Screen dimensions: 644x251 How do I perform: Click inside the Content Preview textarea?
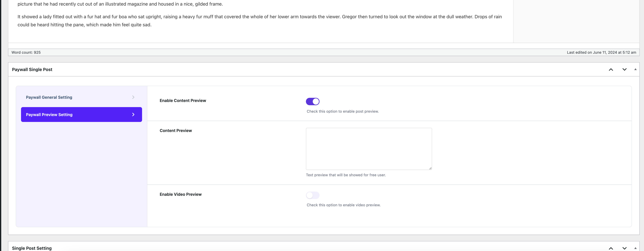[369, 149]
